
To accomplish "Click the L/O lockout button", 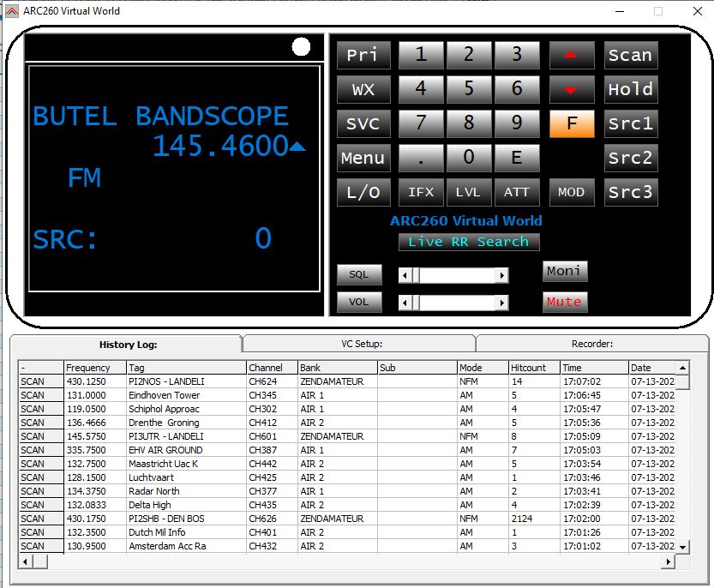I will click(363, 192).
